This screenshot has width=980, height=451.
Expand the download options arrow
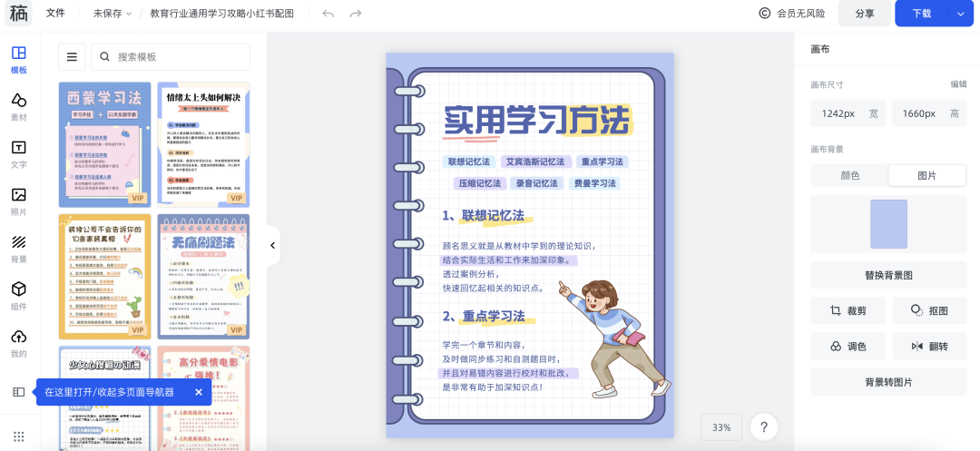[x=961, y=13]
